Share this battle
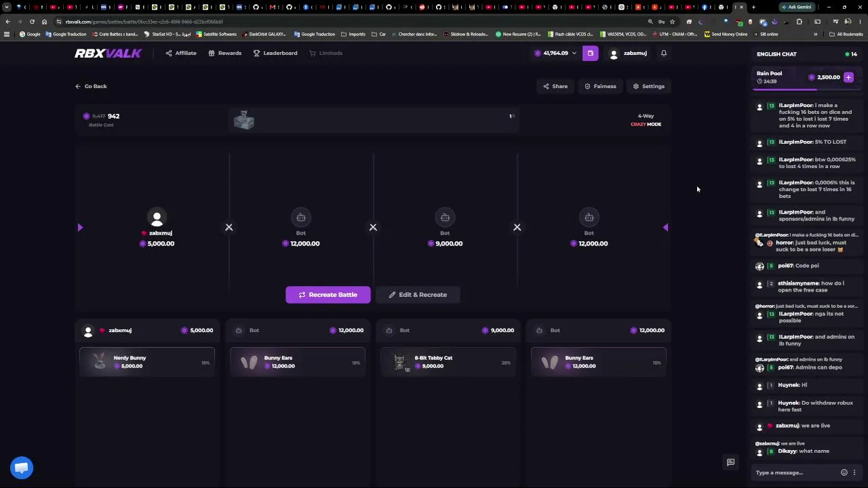 point(555,86)
